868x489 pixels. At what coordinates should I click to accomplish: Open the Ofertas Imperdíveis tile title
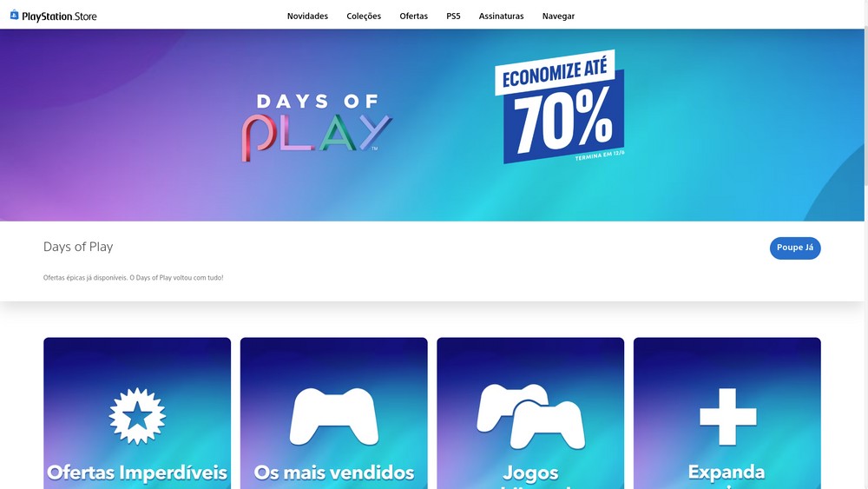137,472
